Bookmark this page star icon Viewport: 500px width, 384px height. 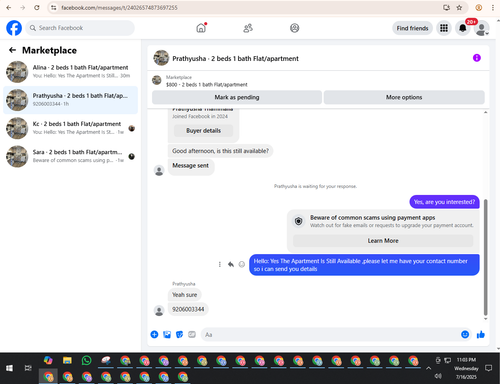click(x=459, y=7)
